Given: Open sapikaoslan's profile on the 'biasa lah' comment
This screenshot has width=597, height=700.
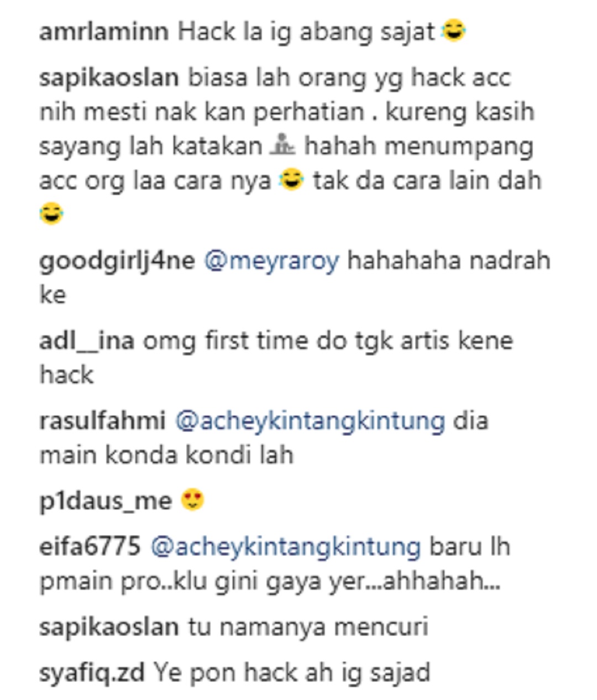Looking at the screenshot, I should 109,79.
